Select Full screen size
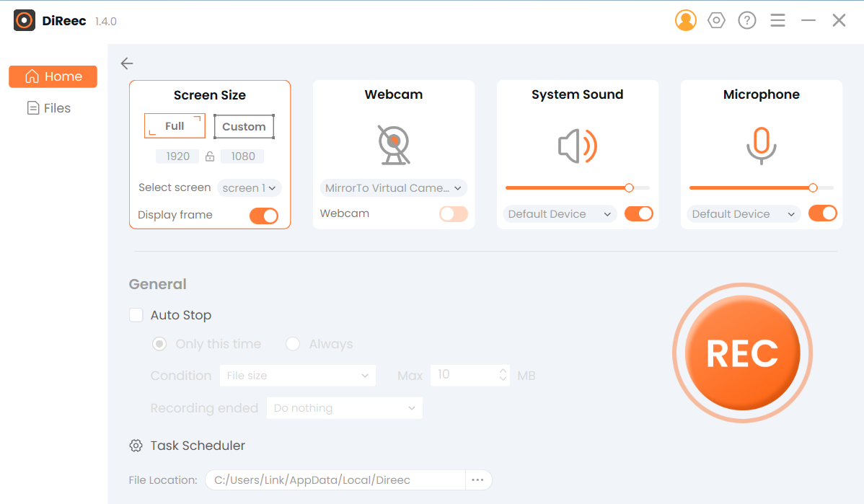 click(175, 126)
